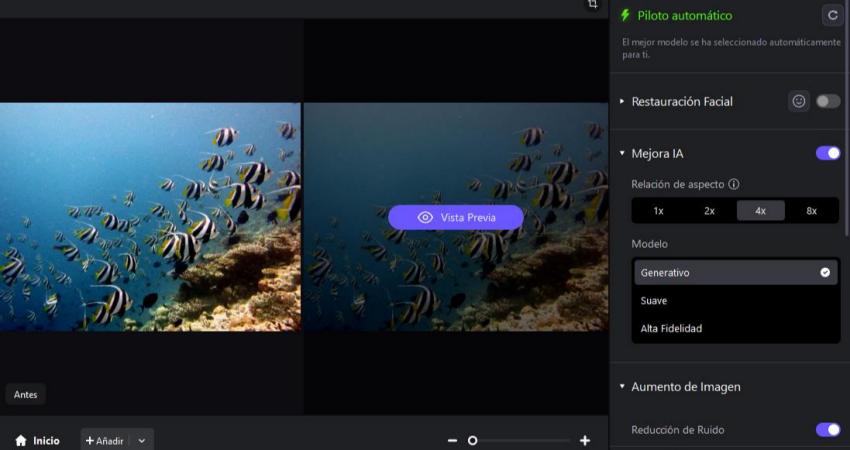Click the home icon labeled Inicio
The image size is (850, 450).
[21, 440]
